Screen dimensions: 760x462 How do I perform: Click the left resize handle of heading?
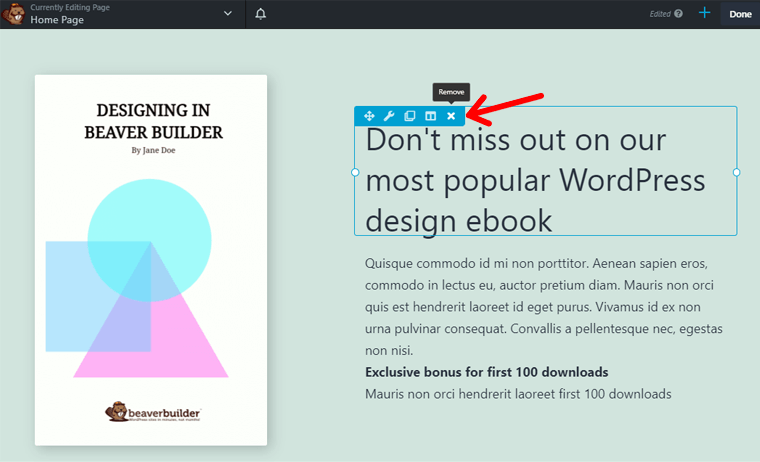click(x=355, y=172)
